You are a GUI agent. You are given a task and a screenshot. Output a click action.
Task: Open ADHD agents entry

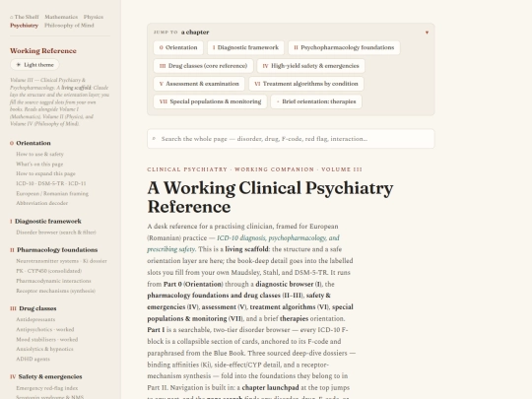click(33, 359)
